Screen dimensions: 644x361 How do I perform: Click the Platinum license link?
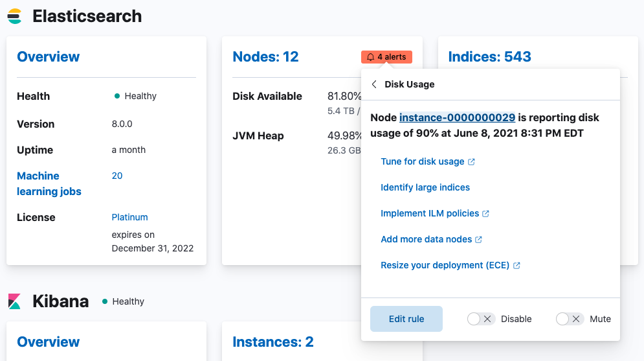point(129,217)
